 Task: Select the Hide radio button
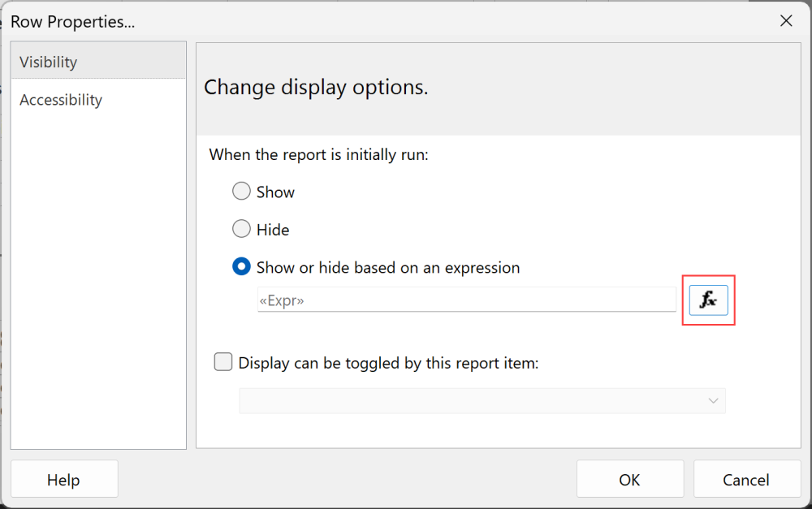point(241,229)
